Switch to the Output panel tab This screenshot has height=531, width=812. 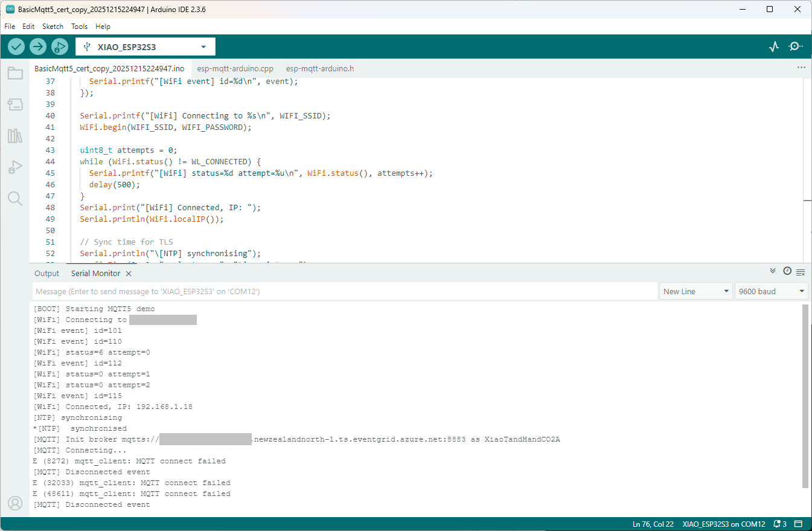pyautogui.click(x=46, y=274)
